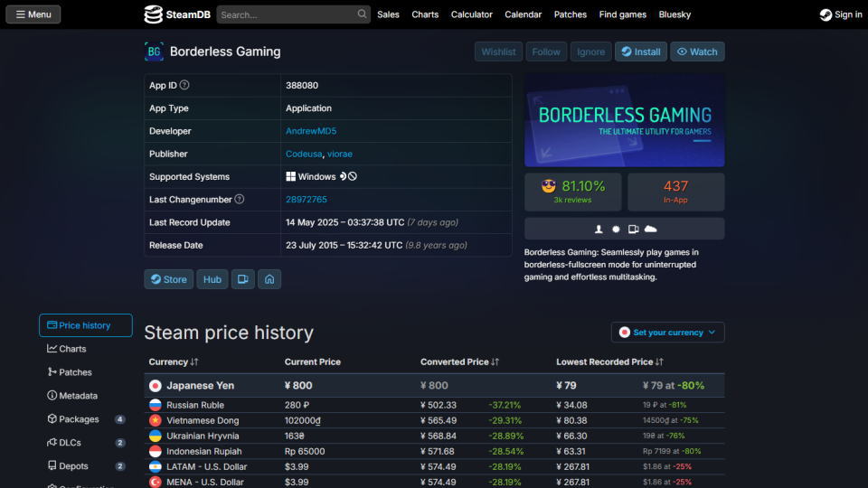Open publisher Codeusa link

click(304, 154)
